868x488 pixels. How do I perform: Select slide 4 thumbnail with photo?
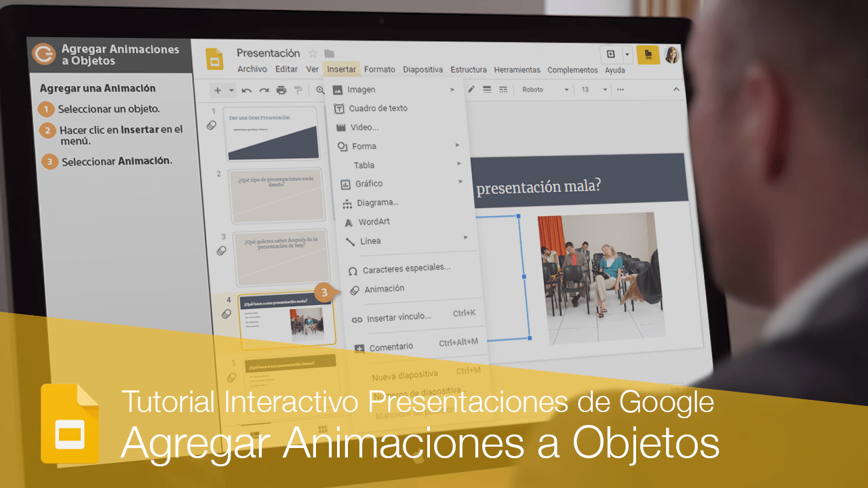point(288,321)
